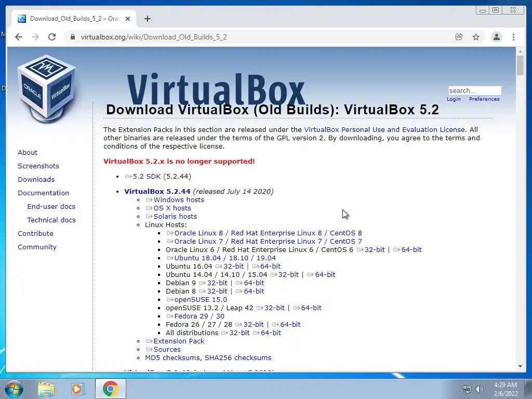The image size is (532, 399).
Task: Download the Solaris hosts package
Action: tap(175, 217)
